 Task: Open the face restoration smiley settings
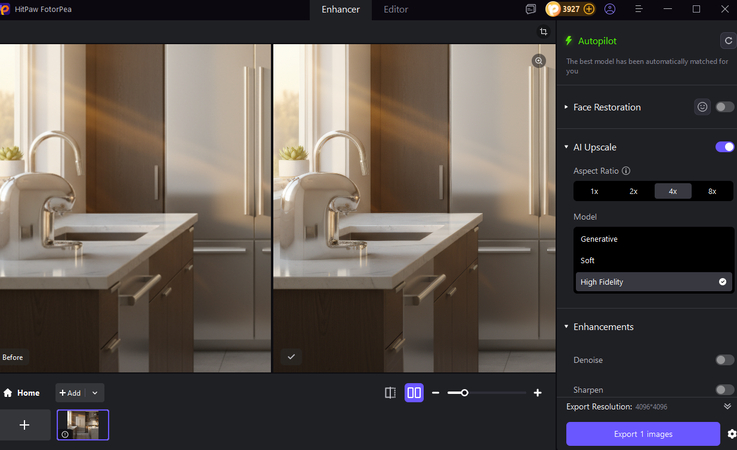pos(702,107)
